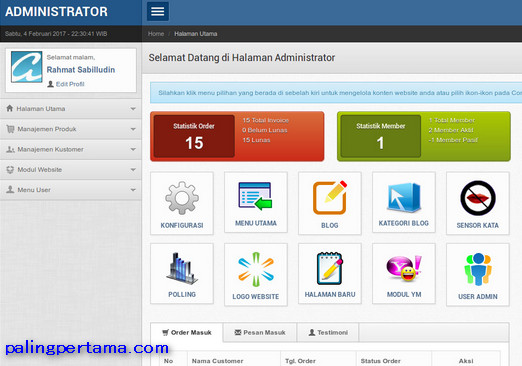
Task: Open the Konfigurasi gear icon
Action: point(182,198)
